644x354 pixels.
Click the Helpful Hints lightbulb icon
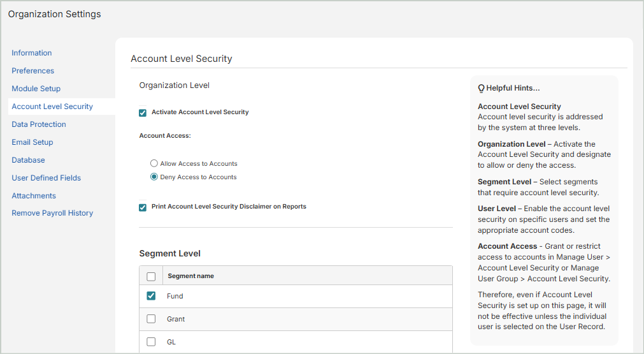click(482, 88)
